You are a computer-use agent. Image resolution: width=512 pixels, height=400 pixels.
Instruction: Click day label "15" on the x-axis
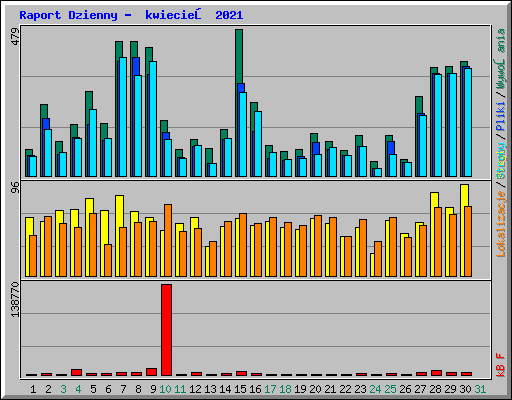(240, 389)
